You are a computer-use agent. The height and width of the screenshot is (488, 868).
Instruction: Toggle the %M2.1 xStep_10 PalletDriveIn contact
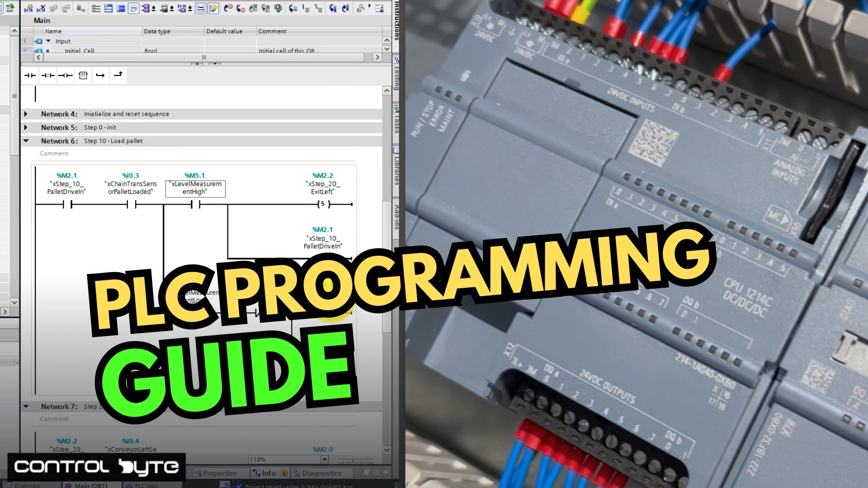pos(66,204)
